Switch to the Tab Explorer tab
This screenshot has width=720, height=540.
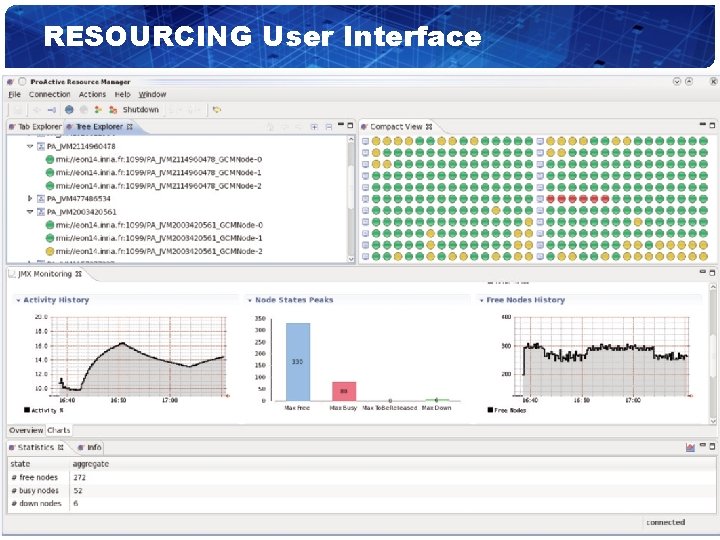[x=35, y=127]
